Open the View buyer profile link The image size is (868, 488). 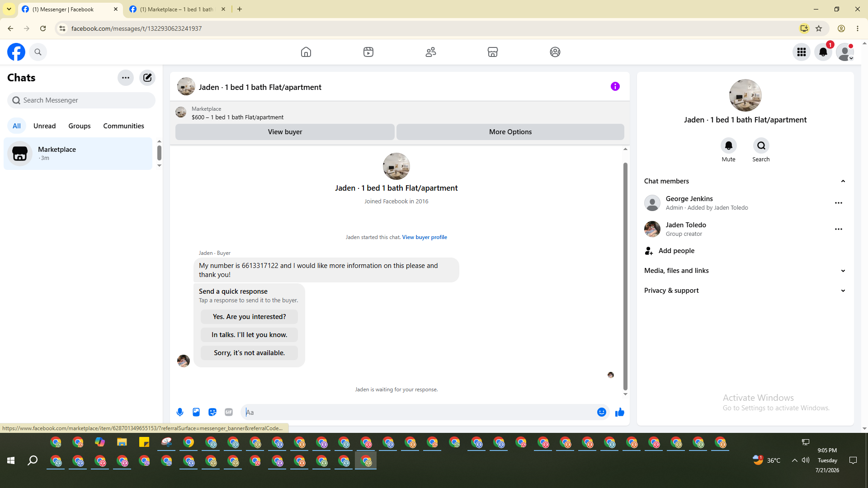click(x=425, y=237)
